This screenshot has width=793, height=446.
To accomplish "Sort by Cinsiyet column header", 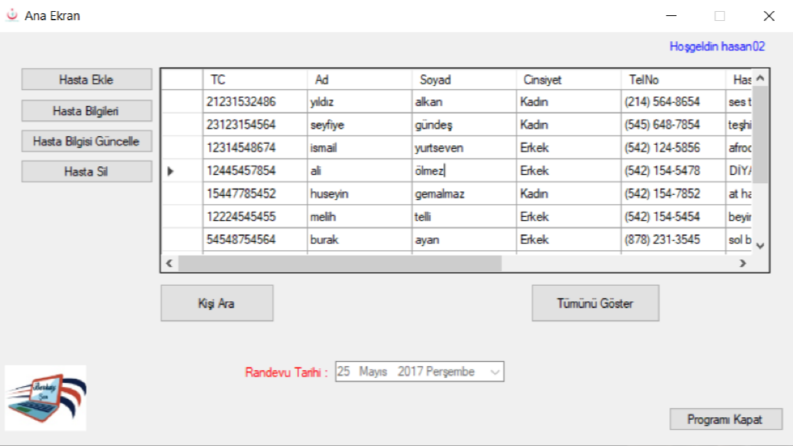I will tap(568, 79).
